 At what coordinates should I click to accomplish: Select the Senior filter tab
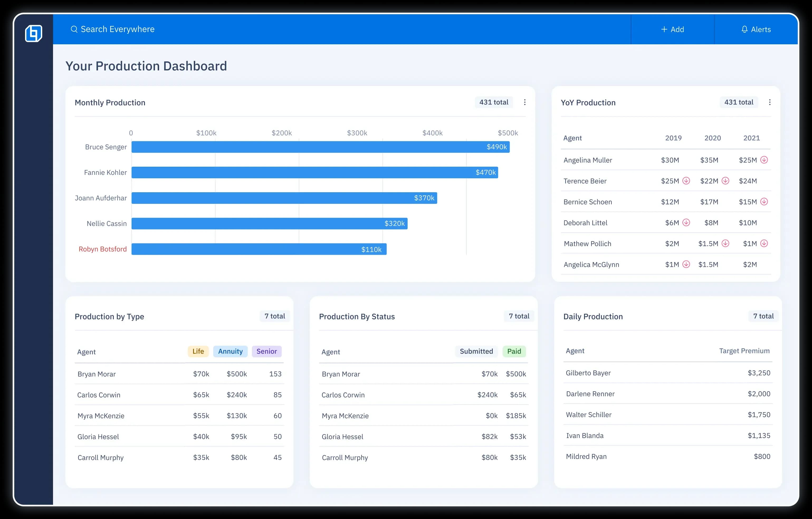266,351
